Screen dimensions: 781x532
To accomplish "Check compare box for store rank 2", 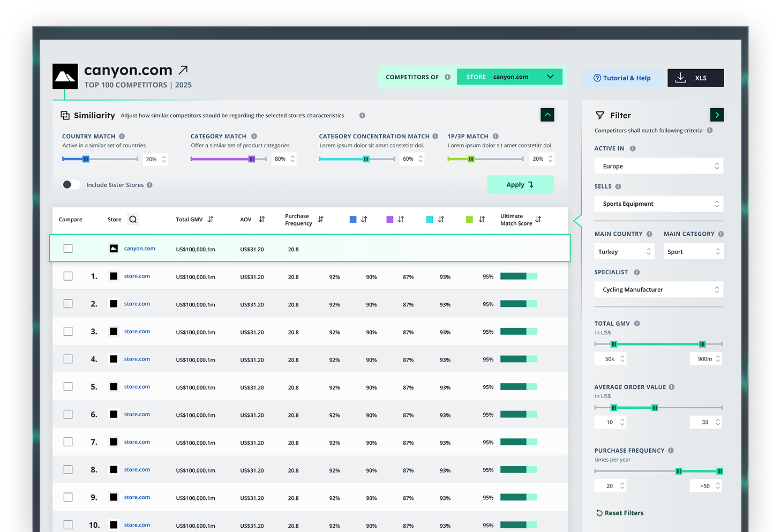I will pyautogui.click(x=68, y=304).
